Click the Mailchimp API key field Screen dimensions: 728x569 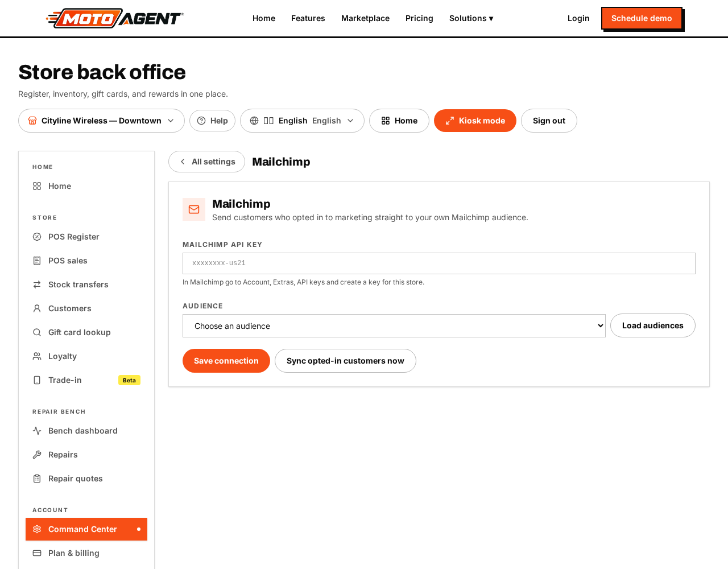[x=439, y=263]
